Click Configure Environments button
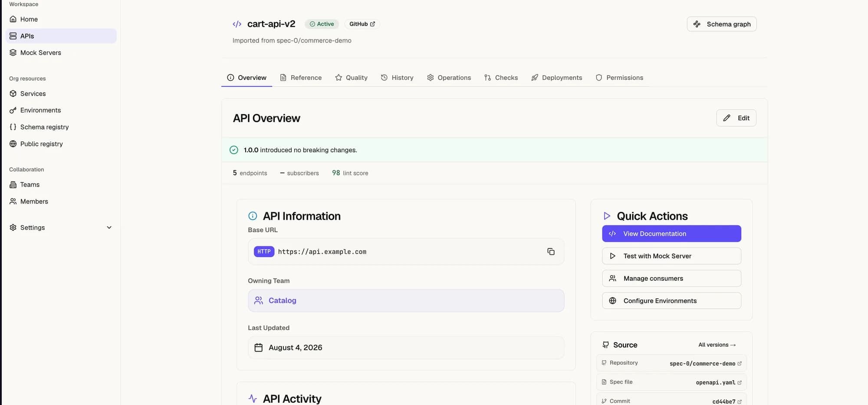 tap(671, 301)
